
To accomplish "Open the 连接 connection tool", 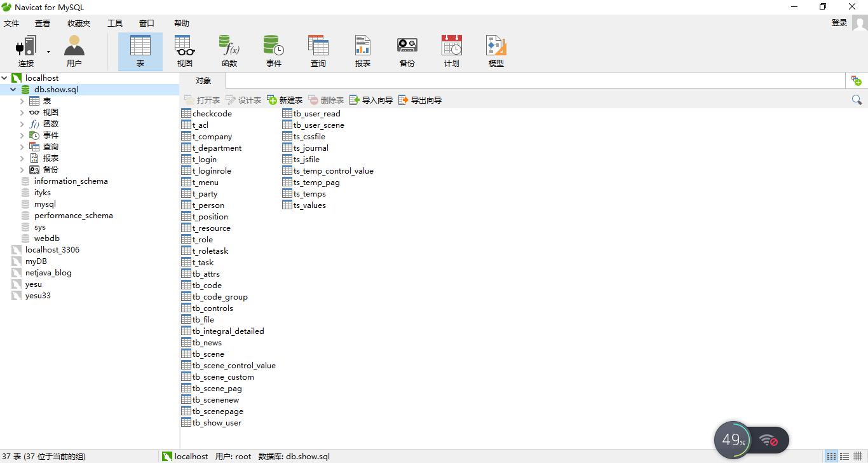I will coord(26,52).
